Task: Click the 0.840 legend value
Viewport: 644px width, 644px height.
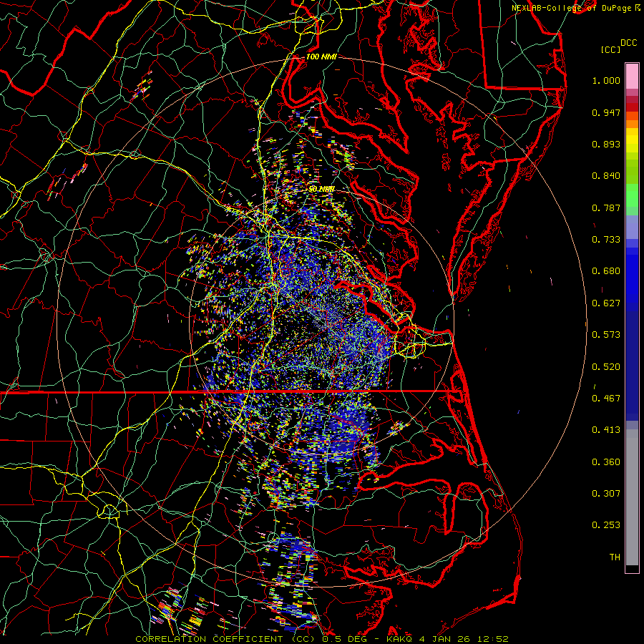Action: (606, 176)
